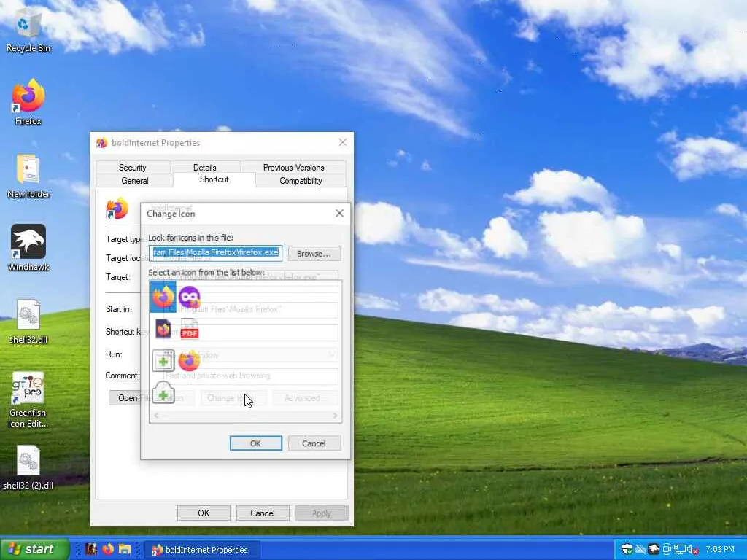The image size is (747, 560).
Task: Launch Windhawk from desktop
Action: [x=28, y=248]
